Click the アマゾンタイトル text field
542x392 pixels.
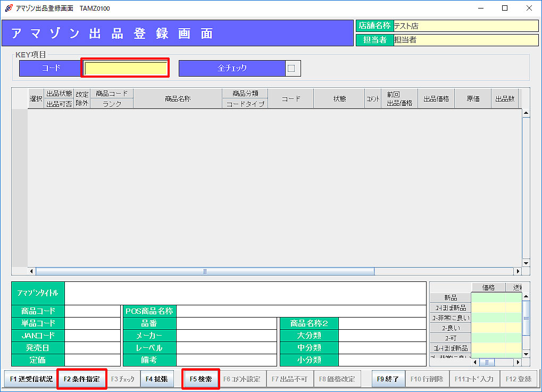[245, 293]
